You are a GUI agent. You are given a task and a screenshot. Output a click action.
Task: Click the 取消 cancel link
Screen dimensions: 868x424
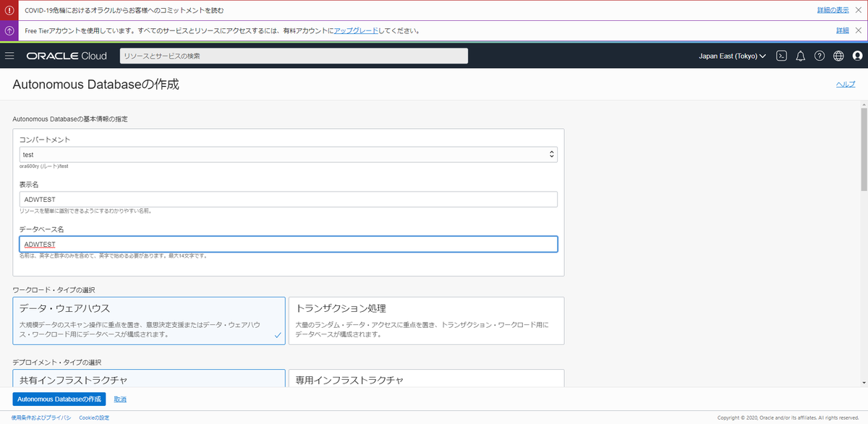pos(120,399)
